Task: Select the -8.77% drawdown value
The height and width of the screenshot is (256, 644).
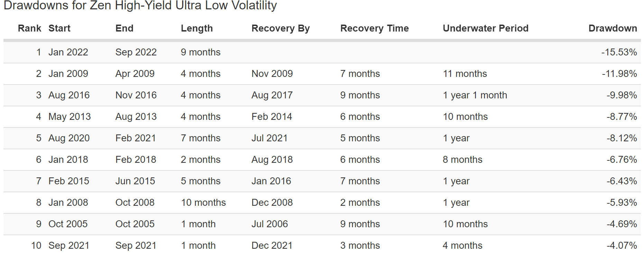Action: click(x=621, y=117)
